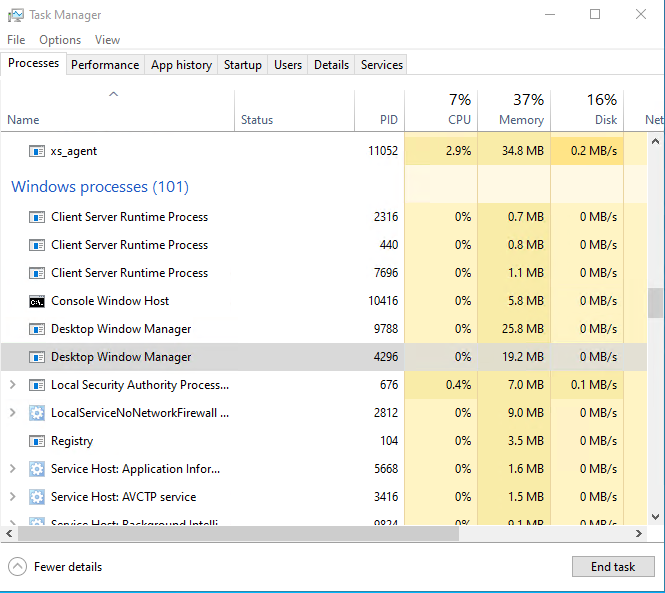Open the Options menu

(x=60, y=40)
